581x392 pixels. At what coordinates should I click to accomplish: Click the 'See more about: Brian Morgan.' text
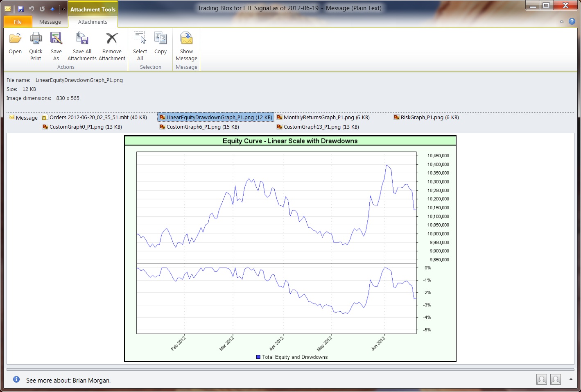(68, 381)
